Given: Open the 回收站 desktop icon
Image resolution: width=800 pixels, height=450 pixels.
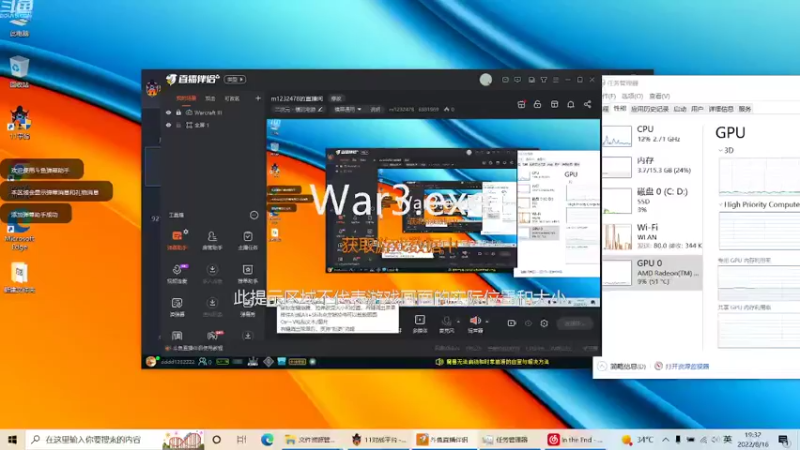Looking at the screenshot, I should point(19,72).
